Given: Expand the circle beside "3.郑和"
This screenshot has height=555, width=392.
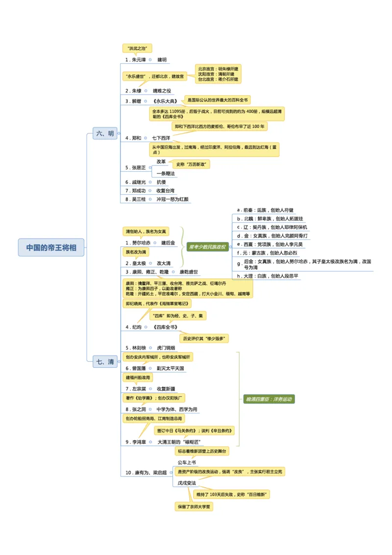Looking at the screenshot, I should pyautogui.click(x=146, y=138).
